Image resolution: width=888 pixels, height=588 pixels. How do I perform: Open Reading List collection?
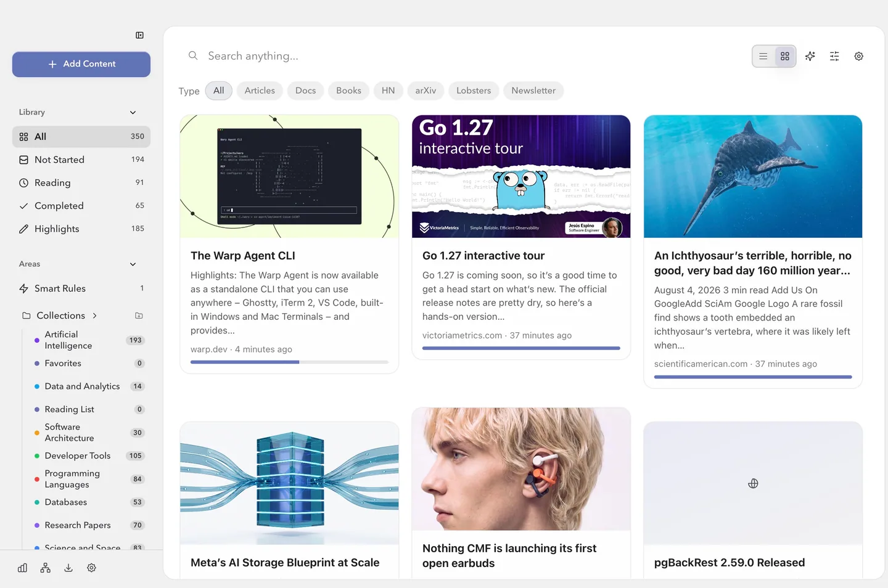(x=89, y=409)
